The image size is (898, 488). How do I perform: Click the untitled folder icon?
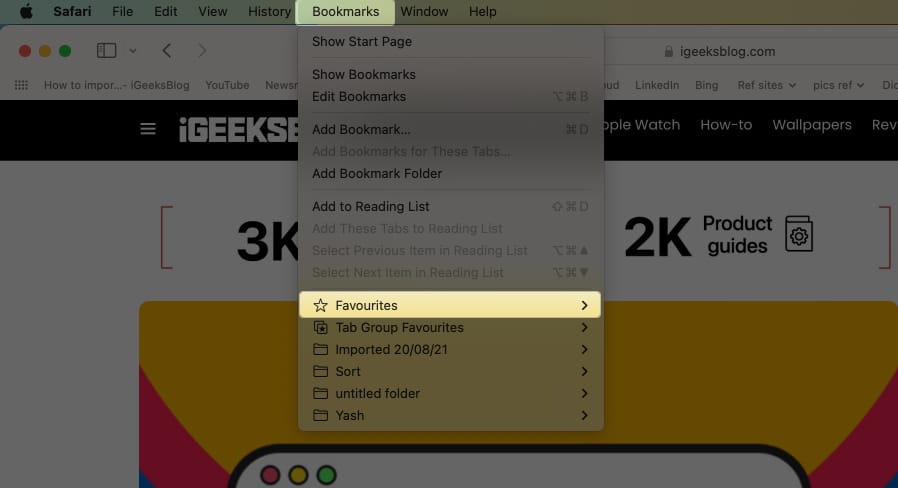pos(321,393)
